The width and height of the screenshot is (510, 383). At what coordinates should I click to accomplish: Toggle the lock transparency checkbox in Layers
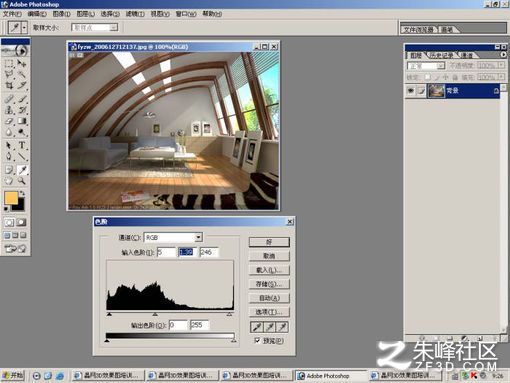tap(428, 77)
